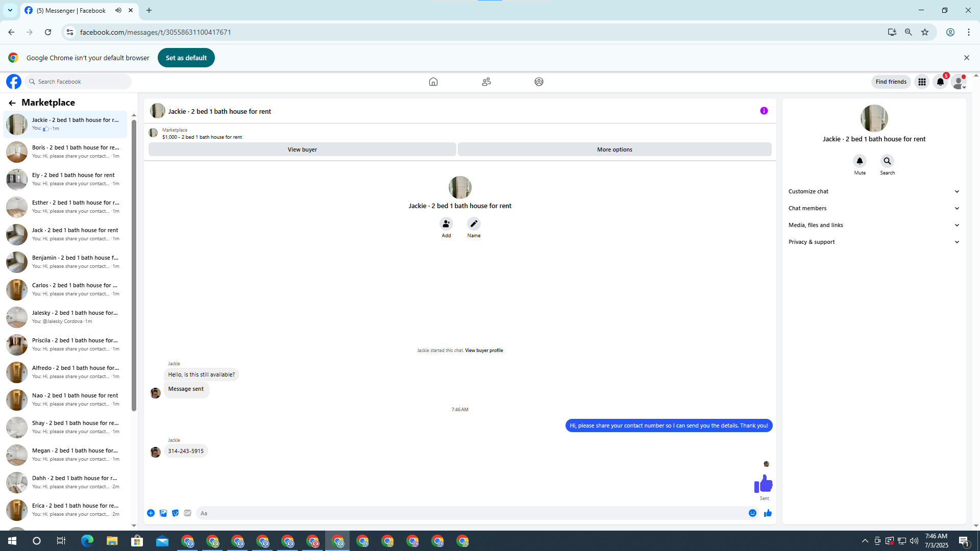
Task: Open the Facebook menu grid icon
Action: click(922, 82)
